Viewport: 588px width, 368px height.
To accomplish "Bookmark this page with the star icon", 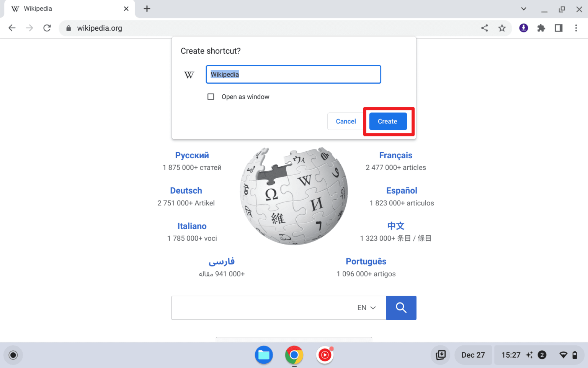I will coord(502,28).
